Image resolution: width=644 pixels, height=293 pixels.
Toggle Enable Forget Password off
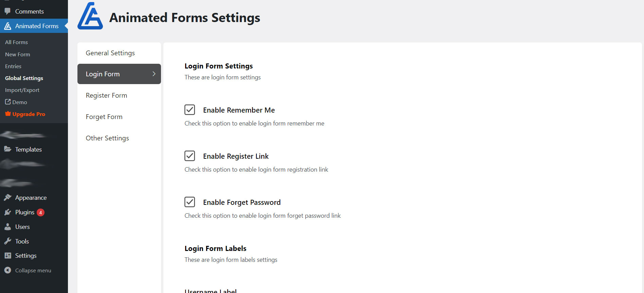(190, 202)
